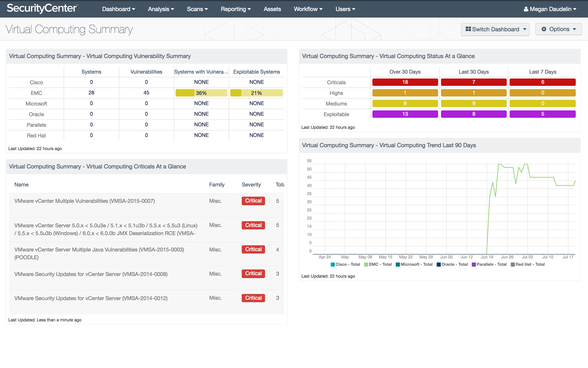The height and width of the screenshot is (368, 588).
Task: Click Critical badge for VMSA-2015-0007
Action: tap(253, 201)
